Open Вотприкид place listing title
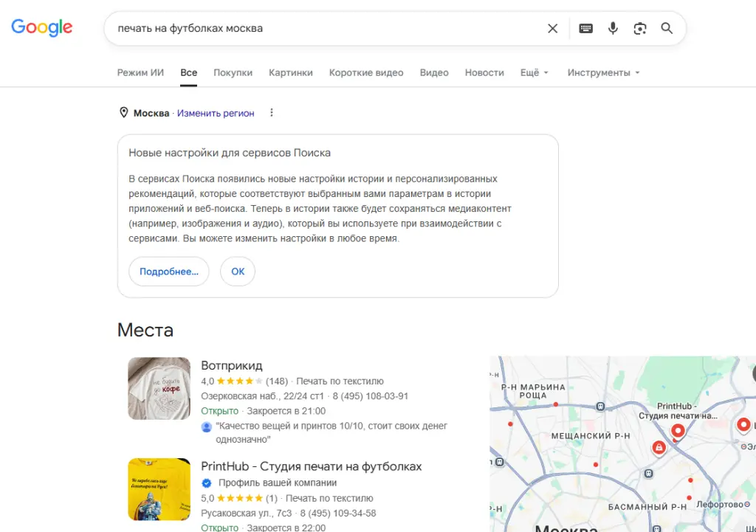The image size is (756, 532). click(232, 365)
